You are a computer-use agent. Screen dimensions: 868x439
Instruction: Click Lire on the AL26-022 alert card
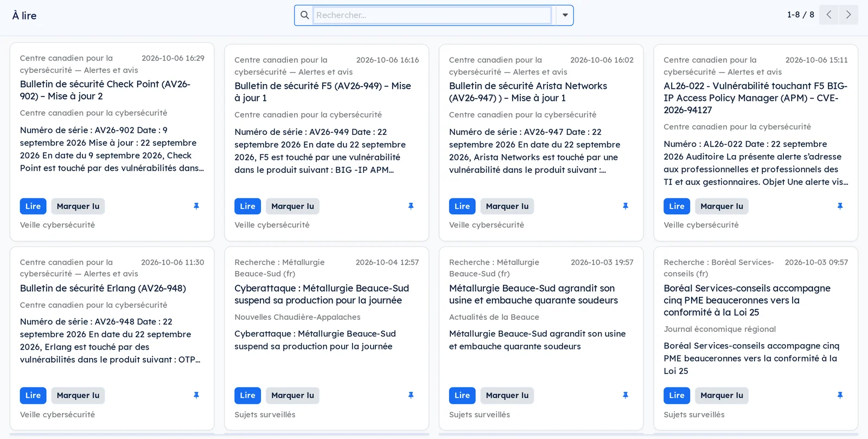coord(676,206)
